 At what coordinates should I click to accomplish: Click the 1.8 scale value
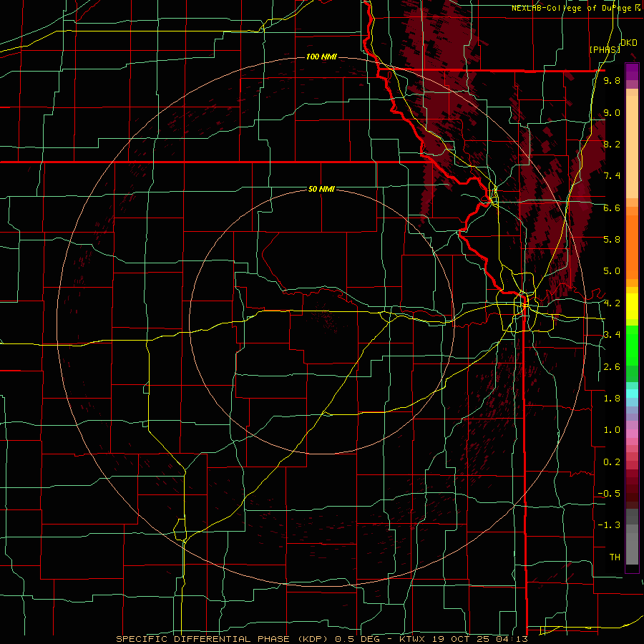click(x=612, y=399)
